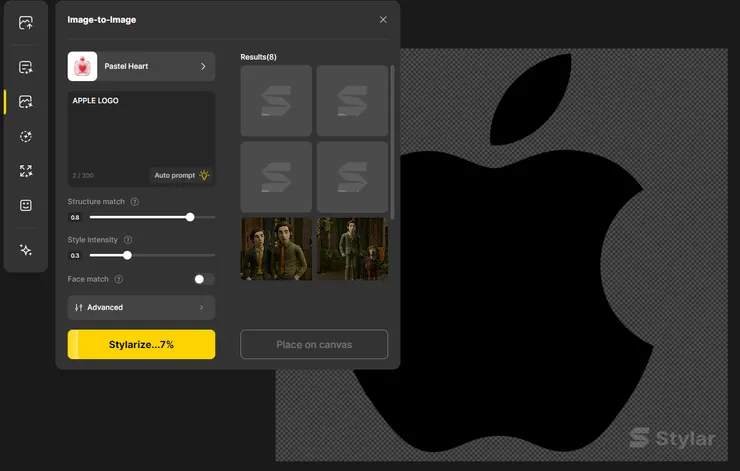Screen dimensions: 740x471
Task: Select result image with two close-up characters
Action: point(276,249)
